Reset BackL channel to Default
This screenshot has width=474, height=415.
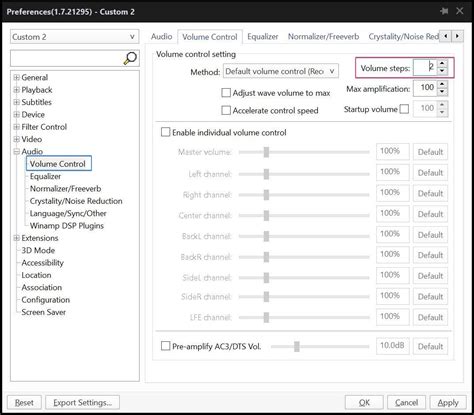tap(430, 235)
